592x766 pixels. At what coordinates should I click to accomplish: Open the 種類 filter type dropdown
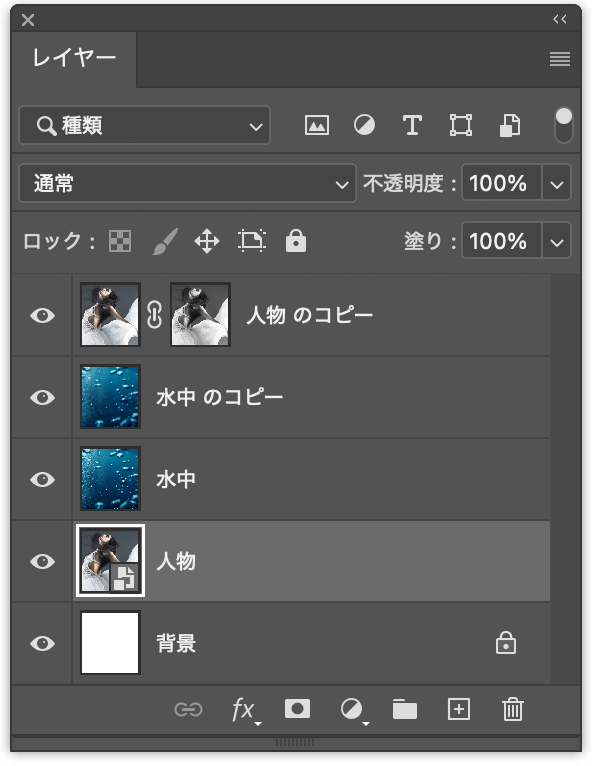pos(144,125)
